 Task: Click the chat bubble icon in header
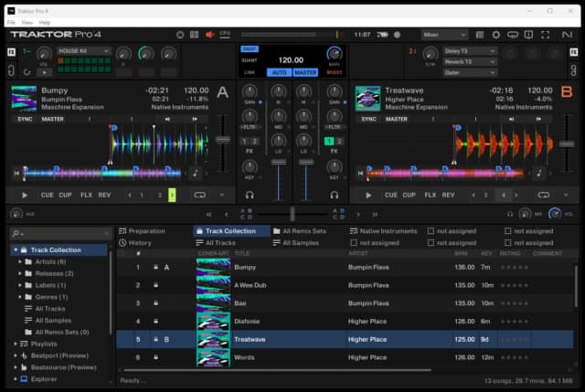[x=513, y=35]
